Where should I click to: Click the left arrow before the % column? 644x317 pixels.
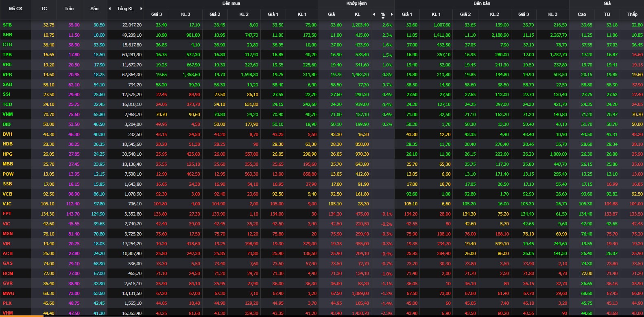[x=374, y=14]
